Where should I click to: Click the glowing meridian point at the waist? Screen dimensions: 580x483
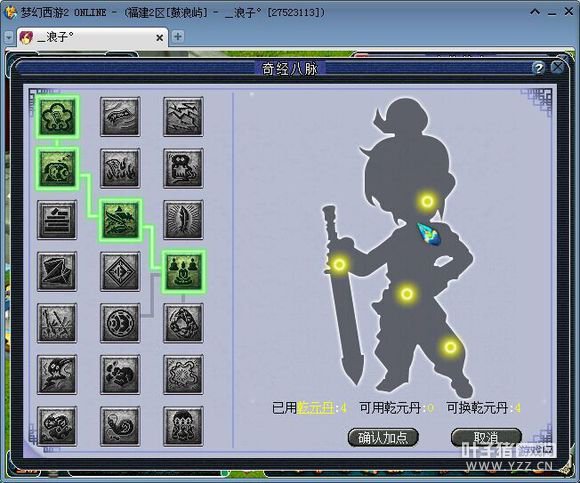click(x=407, y=294)
